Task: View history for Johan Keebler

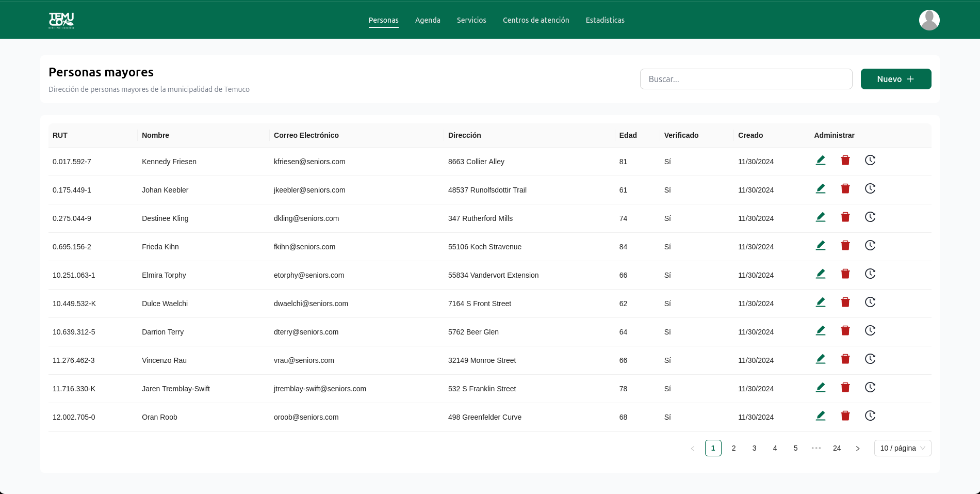Action: (x=870, y=189)
